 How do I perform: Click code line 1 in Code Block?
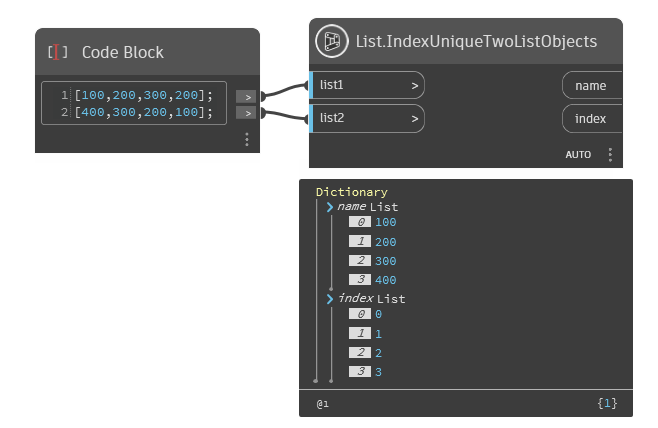[144, 95]
